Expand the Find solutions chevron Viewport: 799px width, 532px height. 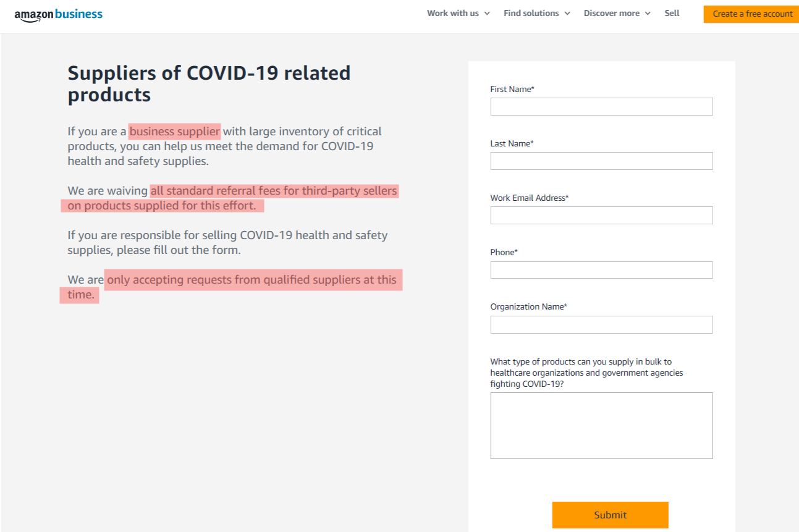567,14
